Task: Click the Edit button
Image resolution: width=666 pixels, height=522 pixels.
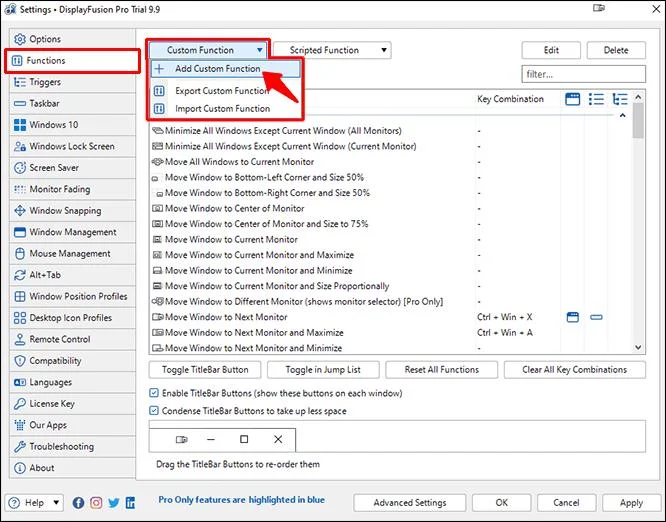Action: pyautogui.click(x=551, y=50)
